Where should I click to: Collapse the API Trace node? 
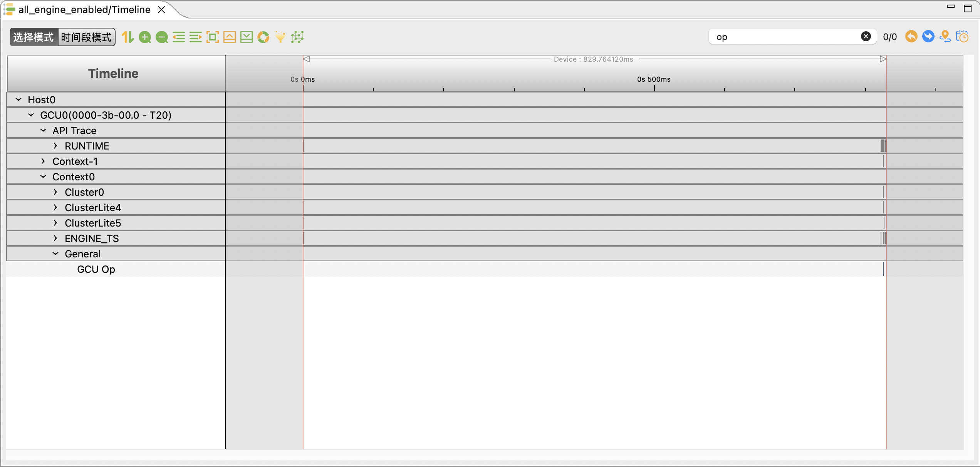pos(43,130)
